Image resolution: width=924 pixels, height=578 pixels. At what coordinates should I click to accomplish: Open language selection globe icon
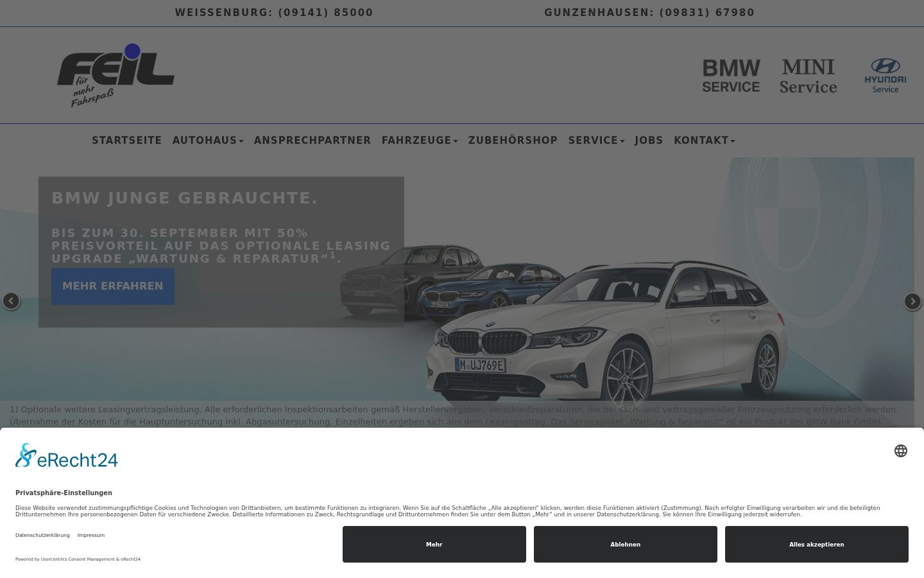point(901,451)
